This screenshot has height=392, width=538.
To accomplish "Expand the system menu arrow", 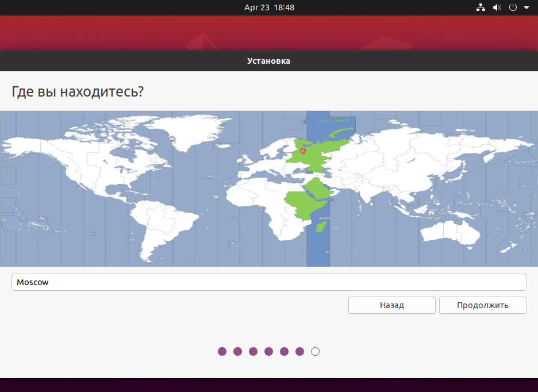I will tap(527, 7).
